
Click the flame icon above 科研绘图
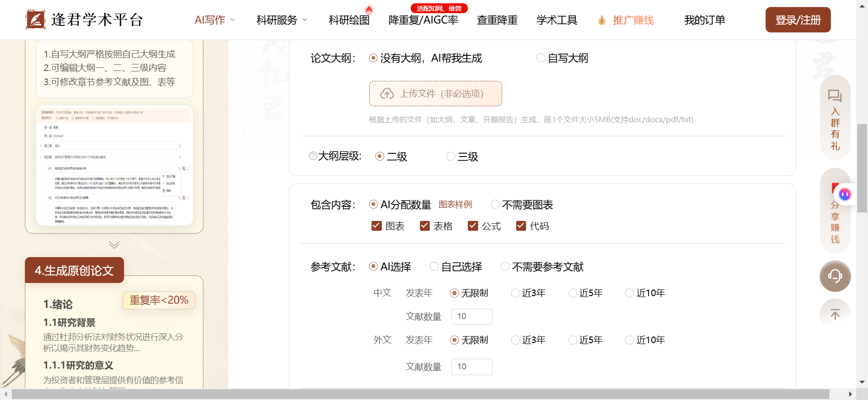369,9
